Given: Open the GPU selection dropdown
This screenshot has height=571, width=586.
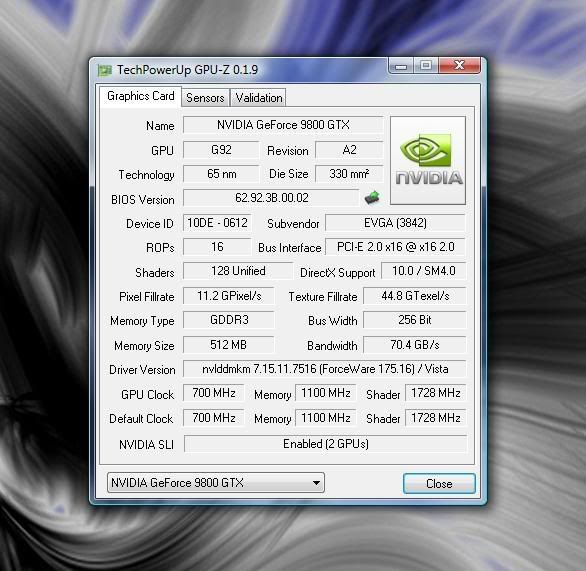Looking at the screenshot, I should coord(216,482).
